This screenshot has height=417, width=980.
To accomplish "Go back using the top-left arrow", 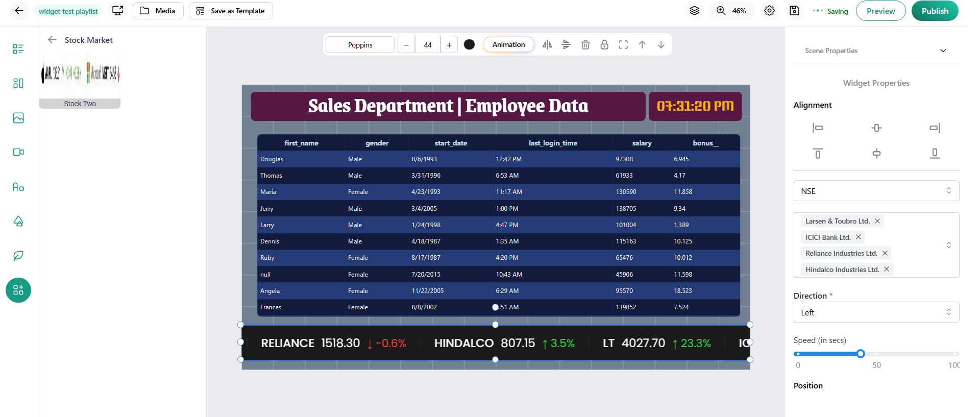I will coord(19,11).
